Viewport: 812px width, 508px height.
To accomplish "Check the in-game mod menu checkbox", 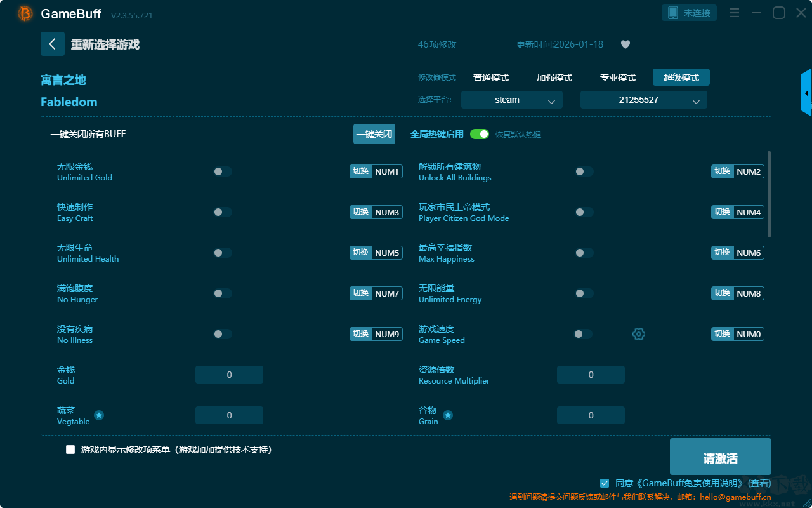I will [70, 450].
